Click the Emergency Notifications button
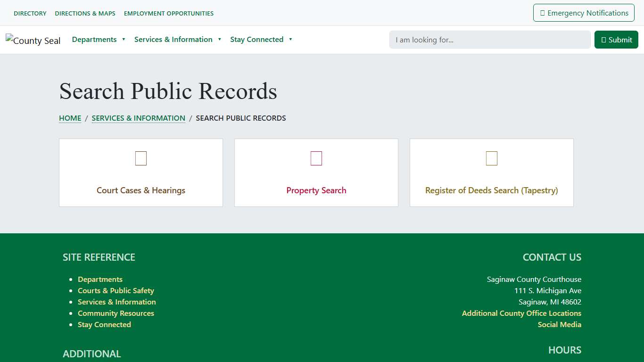 click(x=584, y=13)
